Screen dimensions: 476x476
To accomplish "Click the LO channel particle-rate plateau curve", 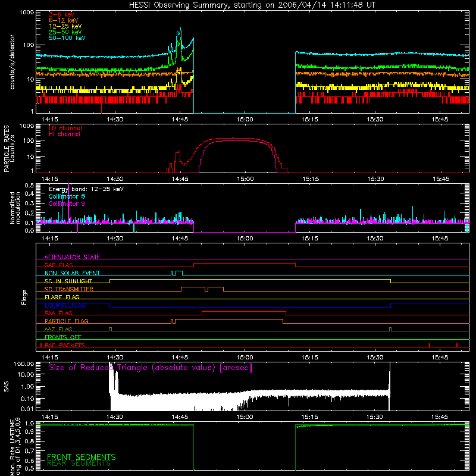I will click(234, 139).
